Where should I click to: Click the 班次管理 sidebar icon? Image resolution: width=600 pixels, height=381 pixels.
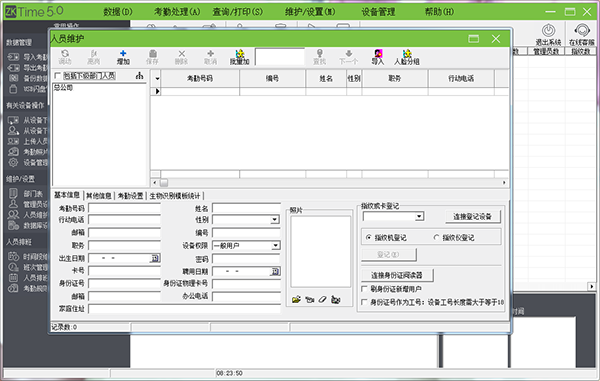pyautogui.click(x=13, y=267)
